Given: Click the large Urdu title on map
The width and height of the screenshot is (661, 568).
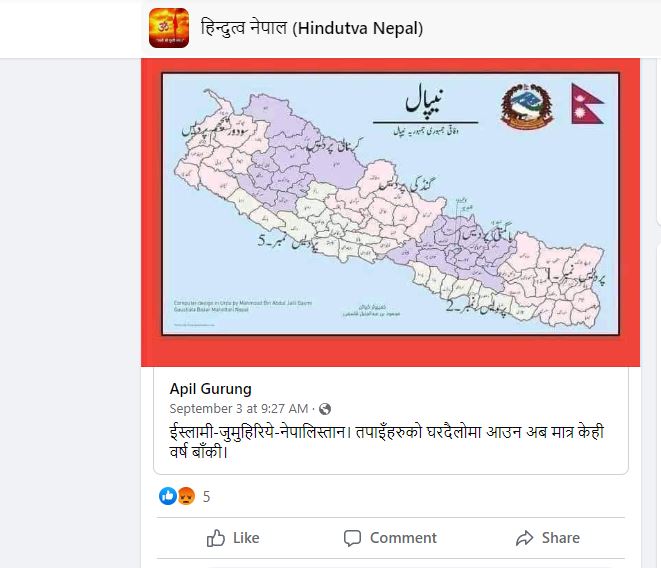Looking at the screenshot, I should point(427,100).
